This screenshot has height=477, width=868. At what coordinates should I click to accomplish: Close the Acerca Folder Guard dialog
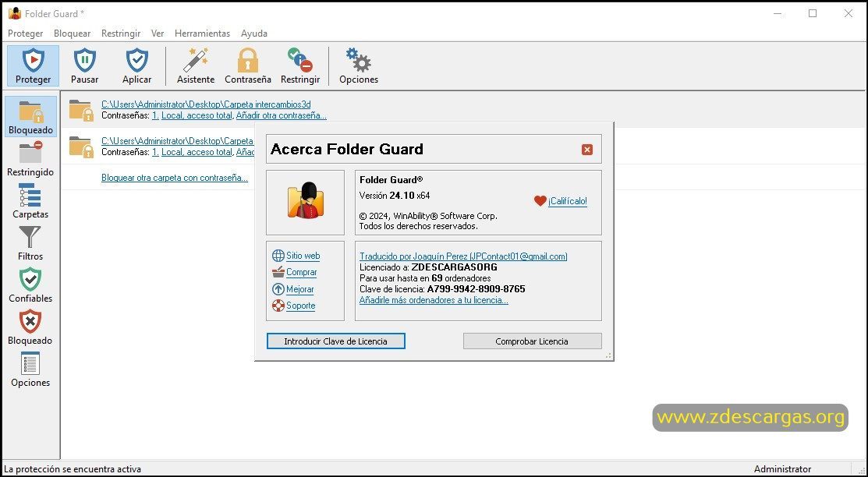click(x=587, y=150)
